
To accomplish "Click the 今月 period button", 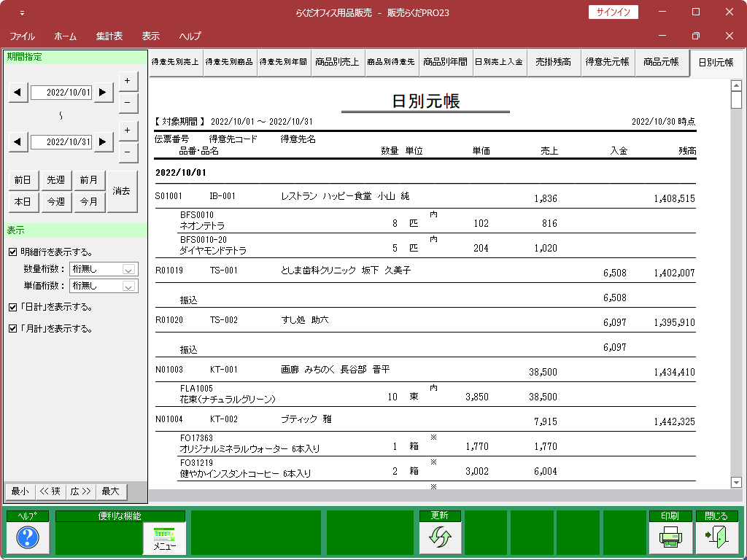I will coord(88,202).
